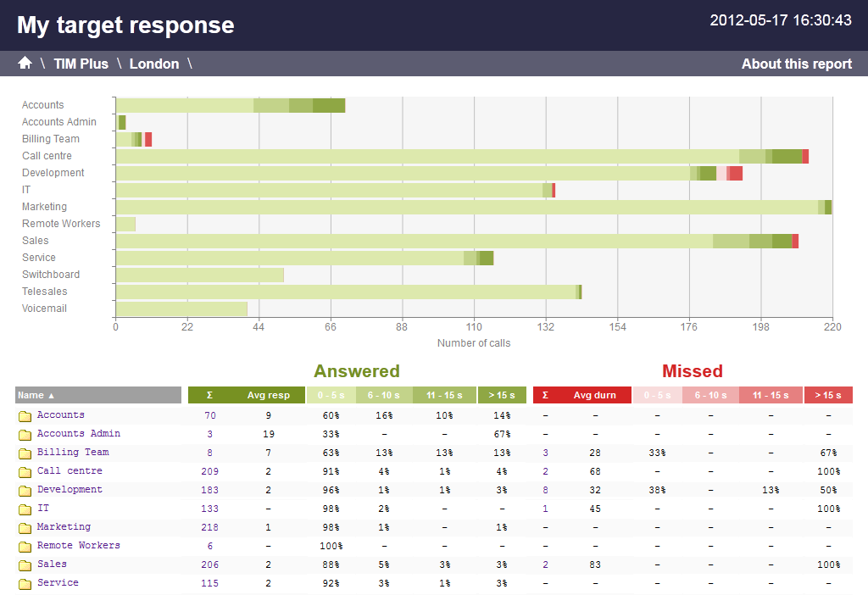Click the Billing Team folder icon
This screenshot has height=595, width=868.
click(x=25, y=453)
